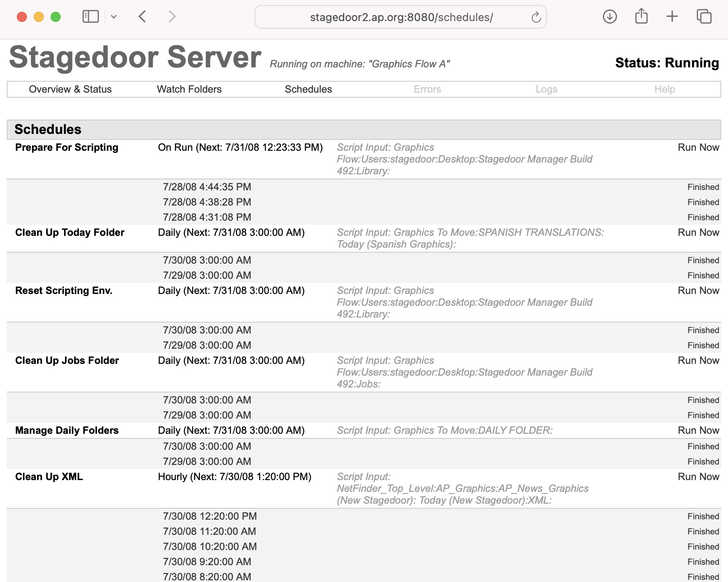Image resolution: width=728 pixels, height=582 pixels.
Task: Open the Overview & Status tab
Action: (x=70, y=89)
